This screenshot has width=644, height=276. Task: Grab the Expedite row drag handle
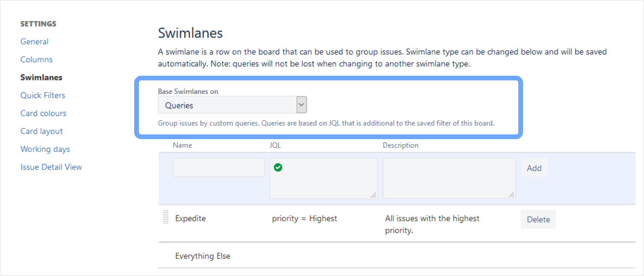(x=166, y=217)
